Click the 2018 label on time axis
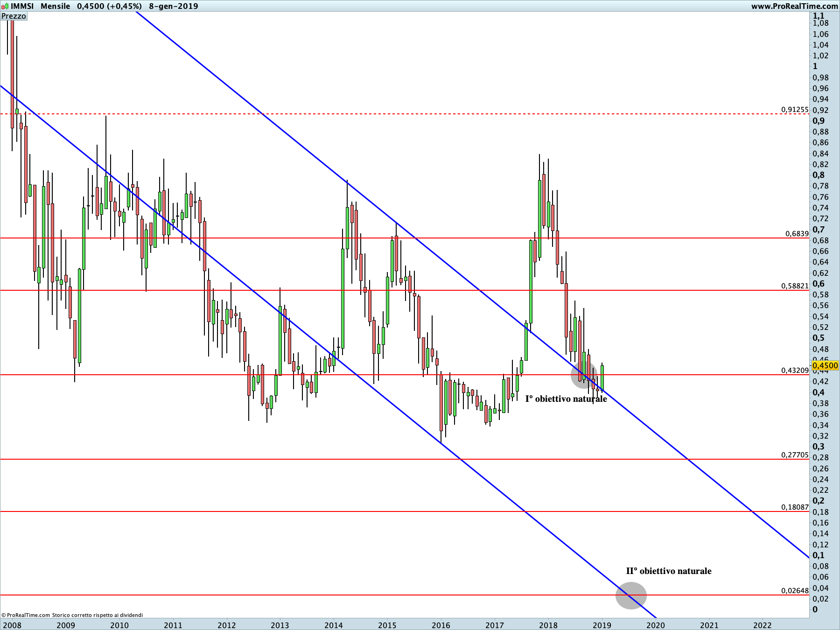This screenshot has width=840, height=630. click(548, 625)
